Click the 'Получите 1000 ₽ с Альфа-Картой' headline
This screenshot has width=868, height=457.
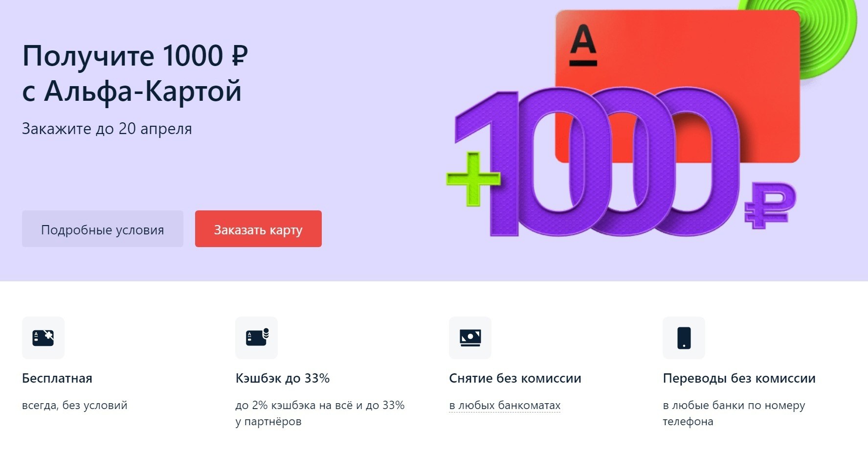(135, 73)
